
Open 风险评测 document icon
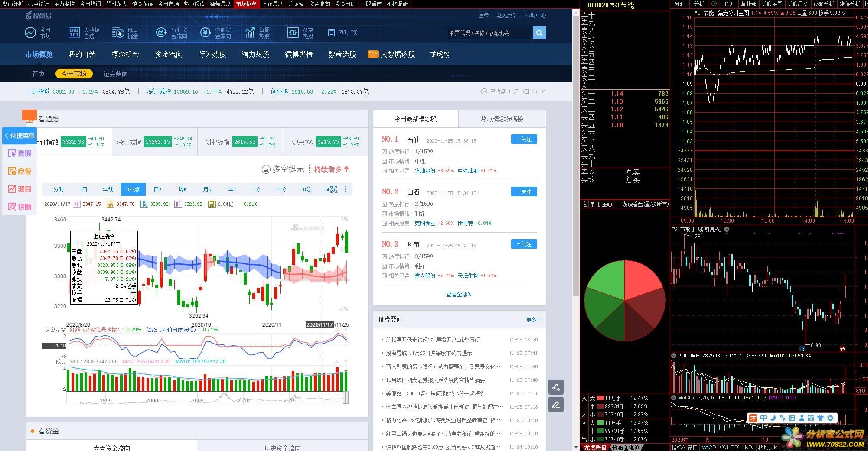click(331, 32)
